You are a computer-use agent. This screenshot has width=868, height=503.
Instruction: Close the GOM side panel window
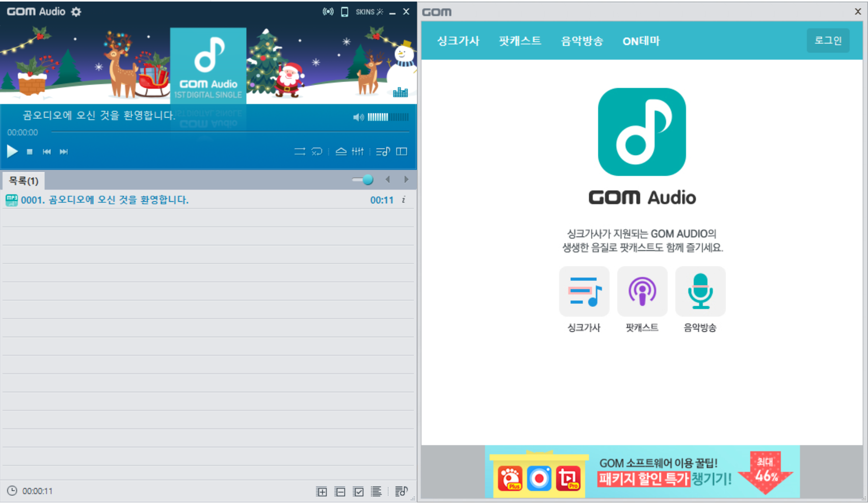(x=858, y=12)
